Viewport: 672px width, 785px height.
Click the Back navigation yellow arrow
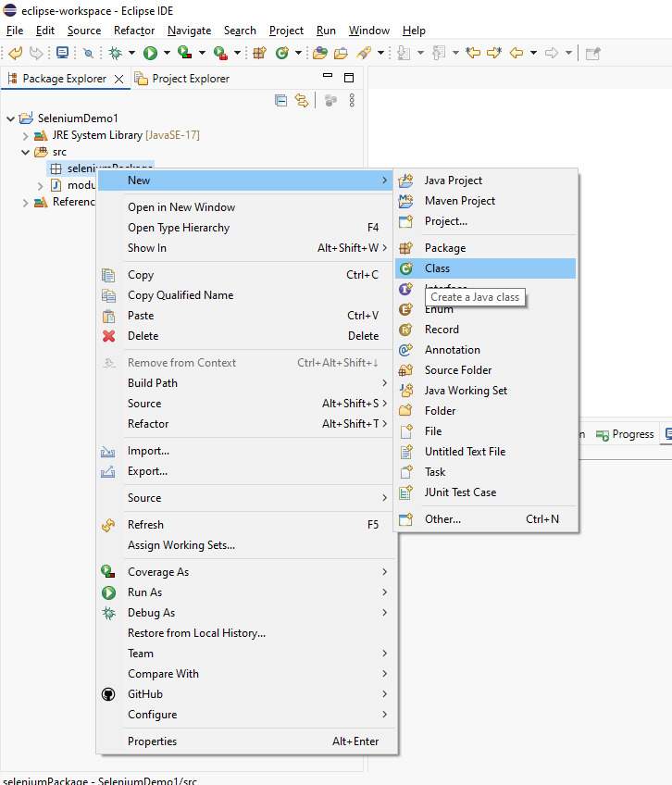click(x=516, y=53)
